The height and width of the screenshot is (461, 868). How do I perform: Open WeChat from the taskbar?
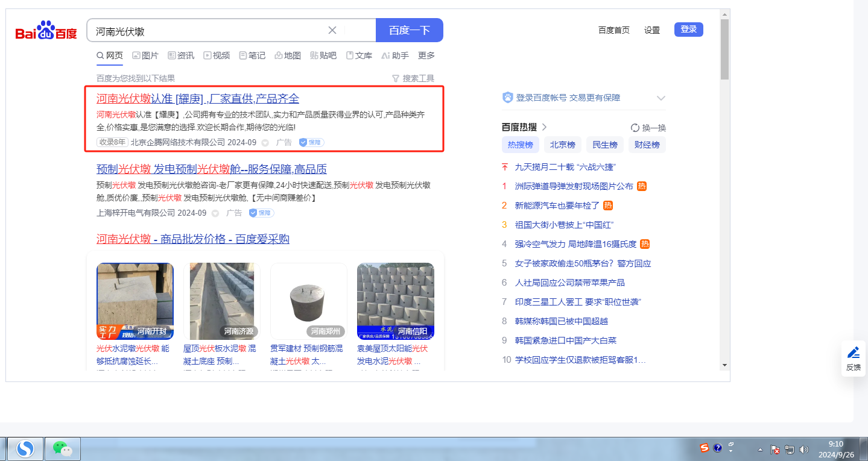(63, 449)
